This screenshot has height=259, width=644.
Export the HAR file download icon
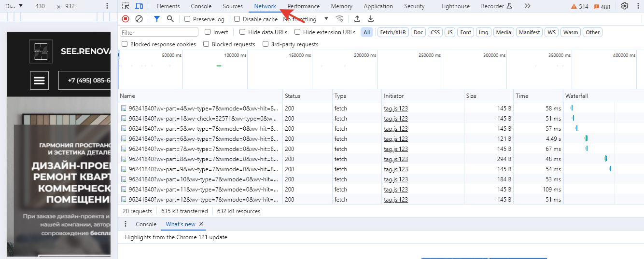click(x=371, y=19)
